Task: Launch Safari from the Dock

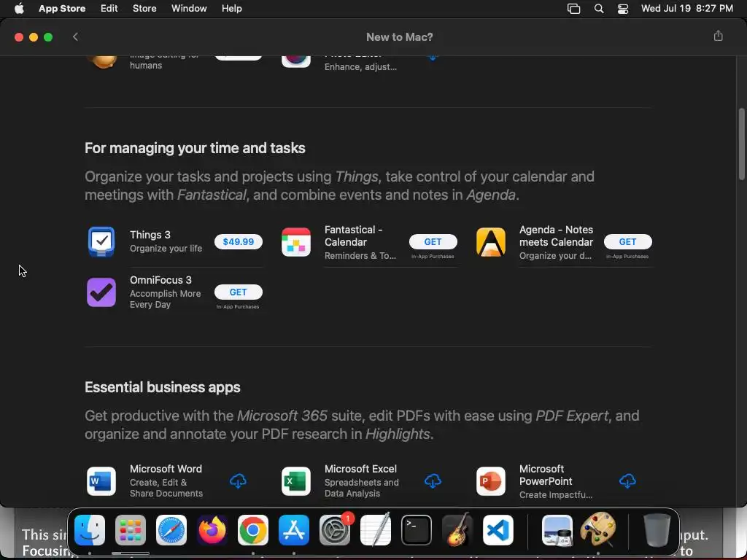Action: coord(171,530)
